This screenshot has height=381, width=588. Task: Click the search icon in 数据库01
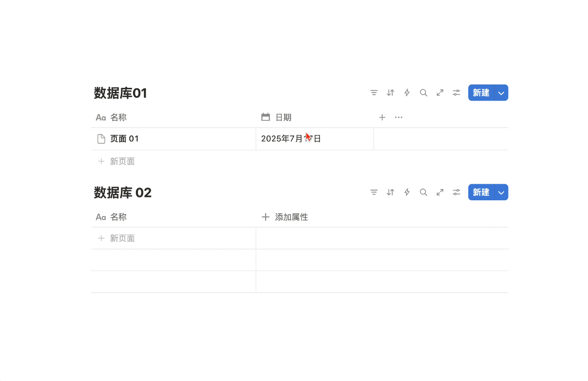424,93
